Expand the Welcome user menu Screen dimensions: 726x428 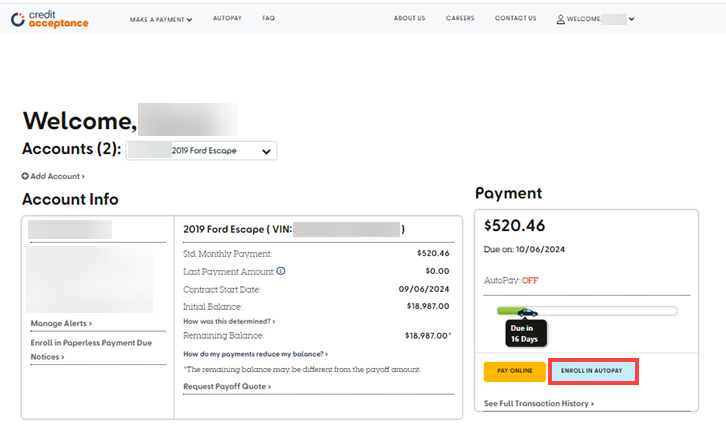tap(596, 19)
